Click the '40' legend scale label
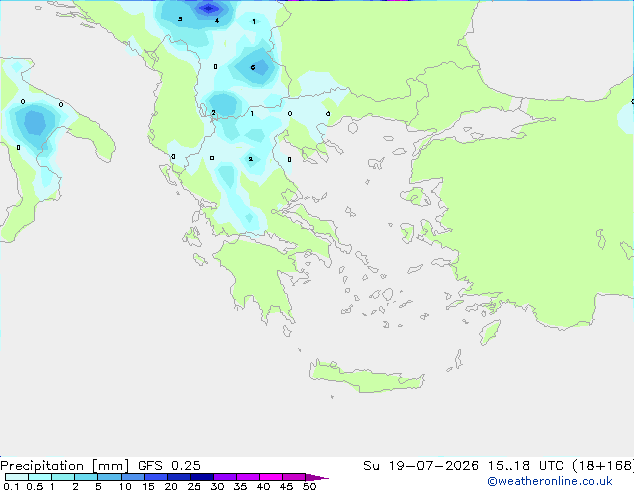 click(x=263, y=486)
